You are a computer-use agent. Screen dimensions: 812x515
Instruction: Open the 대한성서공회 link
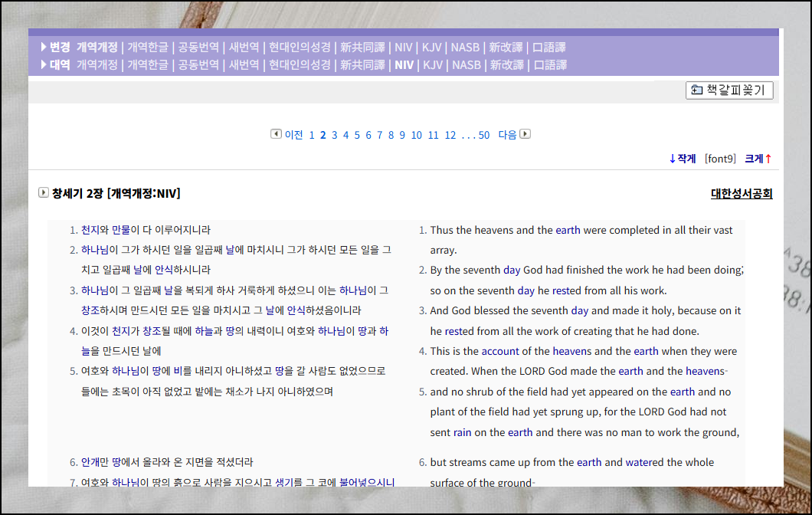(742, 194)
